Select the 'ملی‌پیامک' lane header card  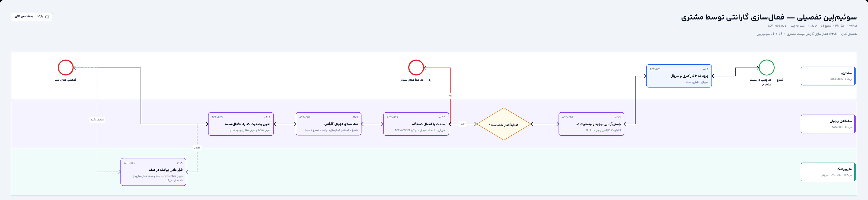pos(828,172)
